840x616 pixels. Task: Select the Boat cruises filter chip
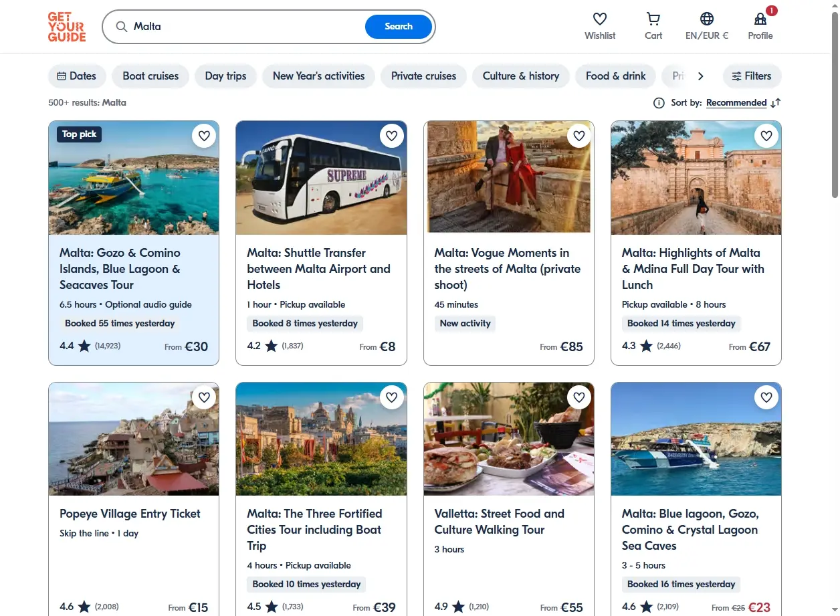(150, 76)
